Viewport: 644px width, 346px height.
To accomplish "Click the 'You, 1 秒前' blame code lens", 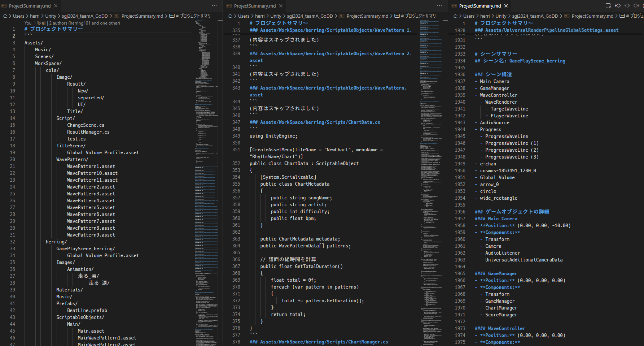I will [35, 23].
